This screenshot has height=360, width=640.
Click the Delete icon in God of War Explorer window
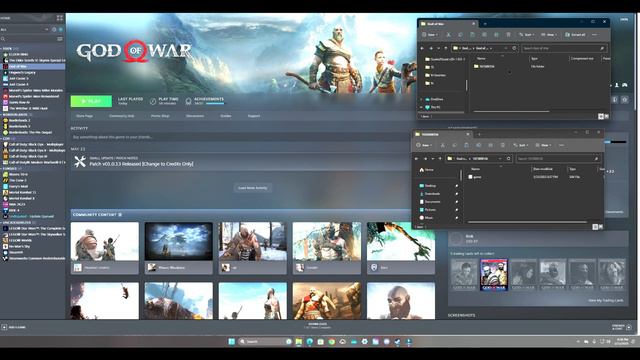(508, 35)
